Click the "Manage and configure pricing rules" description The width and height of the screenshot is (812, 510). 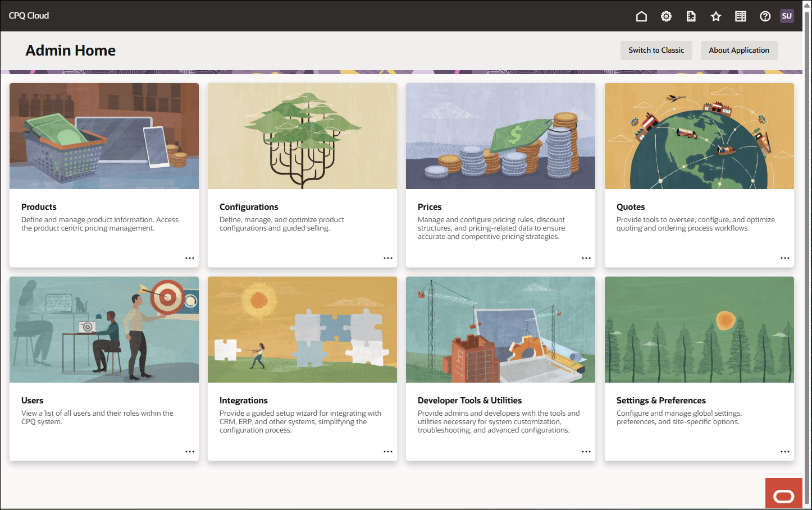[x=491, y=228]
